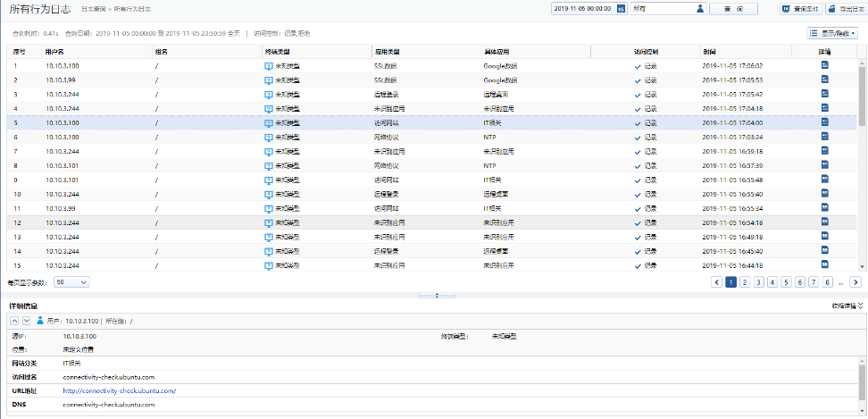Open the rows-per-page dropdown showing 50
Screen dimensions: 868x419
(71, 281)
